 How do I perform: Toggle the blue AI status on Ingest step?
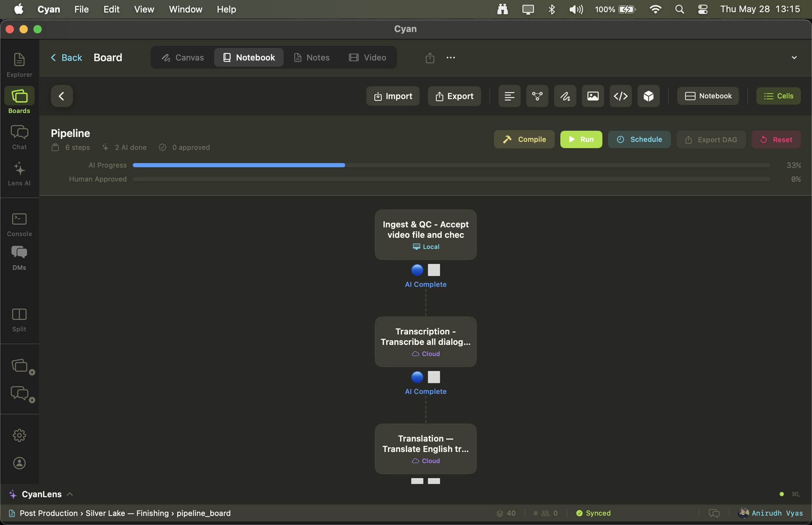[417, 270]
